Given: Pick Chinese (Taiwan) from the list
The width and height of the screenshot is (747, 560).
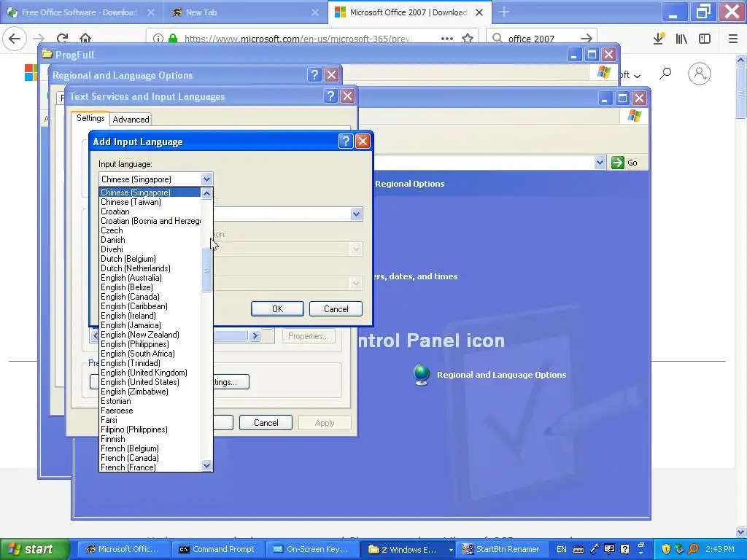Looking at the screenshot, I should click(x=150, y=202).
